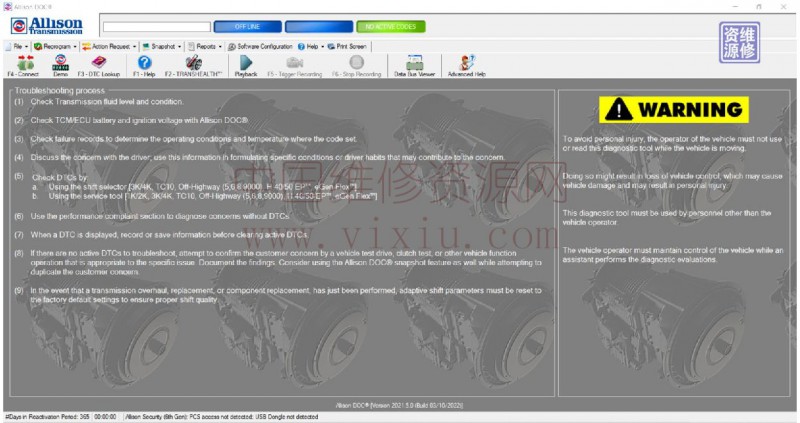This screenshot has height=423, width=800.
Task: Open the File menu
Action: click(x=17, y=46)
